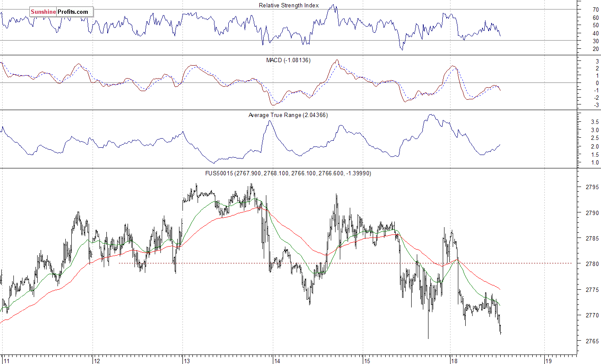Click MACD axis value -3
The height and width of the screenshot is (364, 601).
pos(596,105)
